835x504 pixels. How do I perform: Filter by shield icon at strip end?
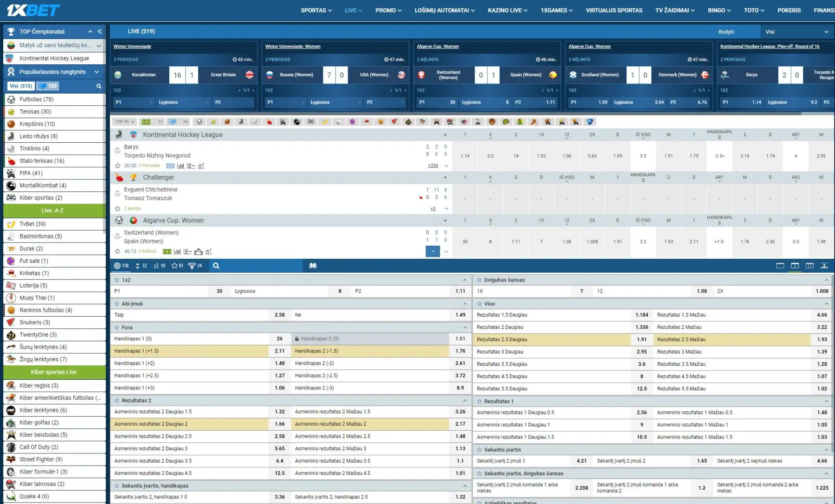(x=590, y=122)
